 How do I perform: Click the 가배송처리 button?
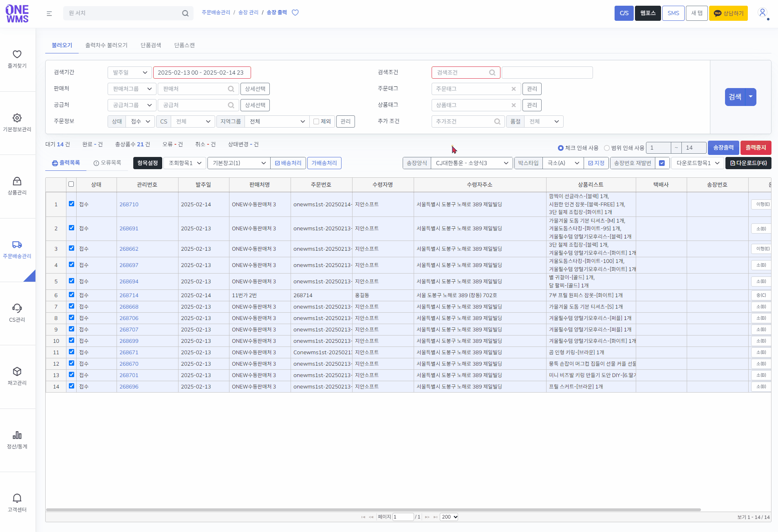pos(324,163)
